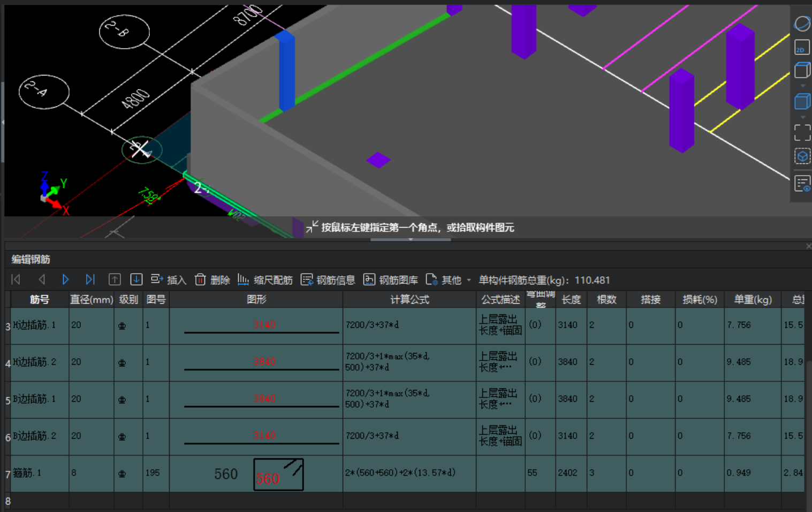This screenshot has height=512, width=812.
Task: Go to the next rebar record
Action: (x=65, y=280)
